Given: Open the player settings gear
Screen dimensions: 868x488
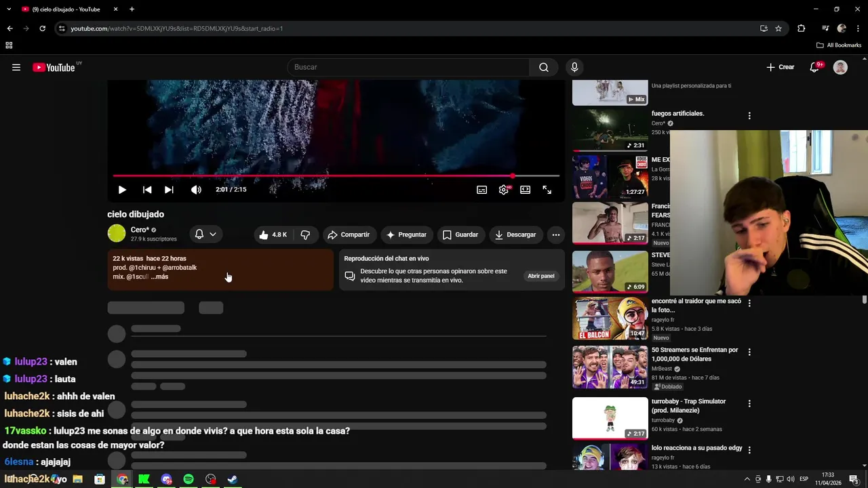Looking at the screenshot, I should (503, 190).
